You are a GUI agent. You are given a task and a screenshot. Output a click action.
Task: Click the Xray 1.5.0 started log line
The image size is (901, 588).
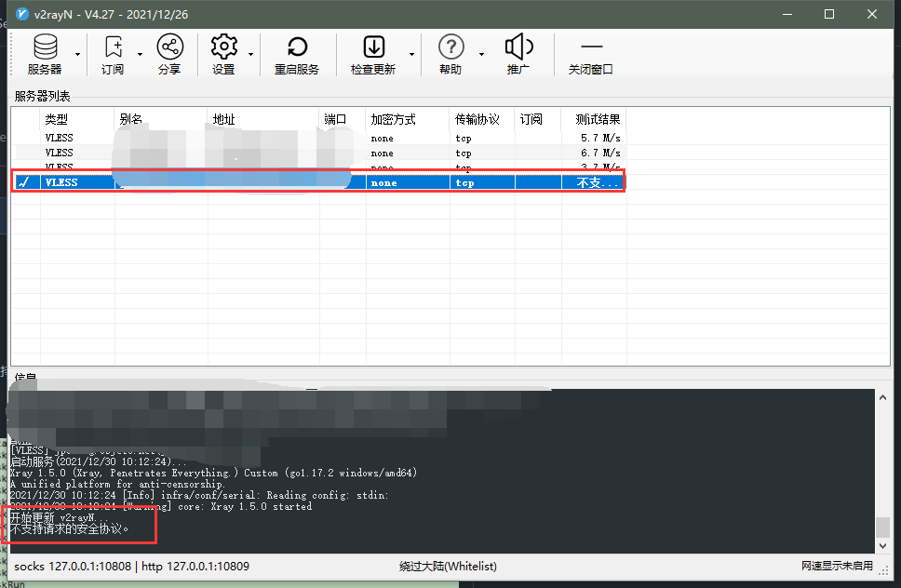(x=161, y=506)
